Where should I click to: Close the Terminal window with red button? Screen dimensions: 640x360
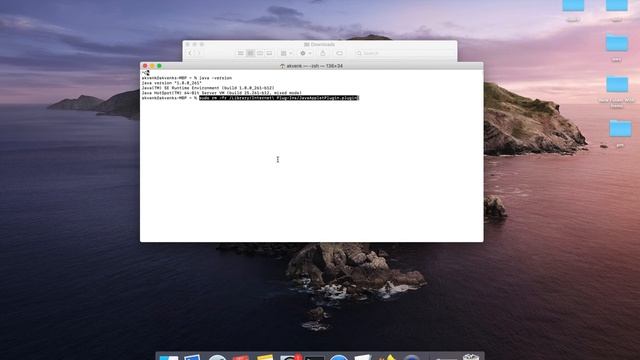click(145, 66)
